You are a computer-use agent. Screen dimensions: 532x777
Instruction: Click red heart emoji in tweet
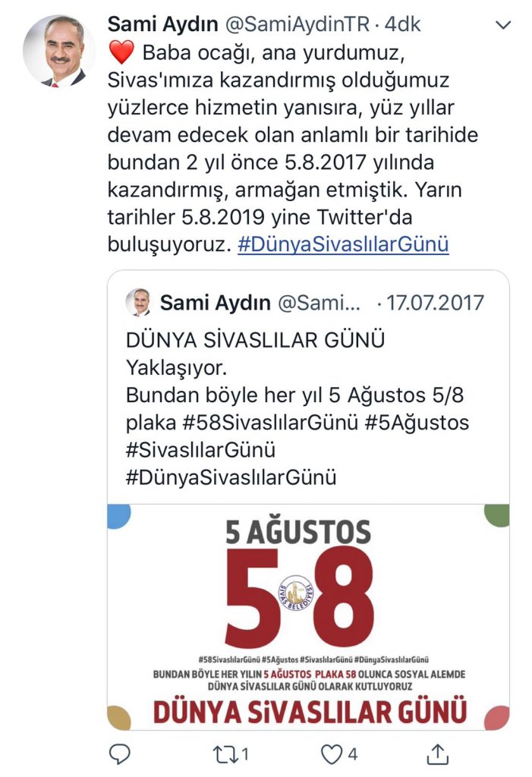coord(121,52)
